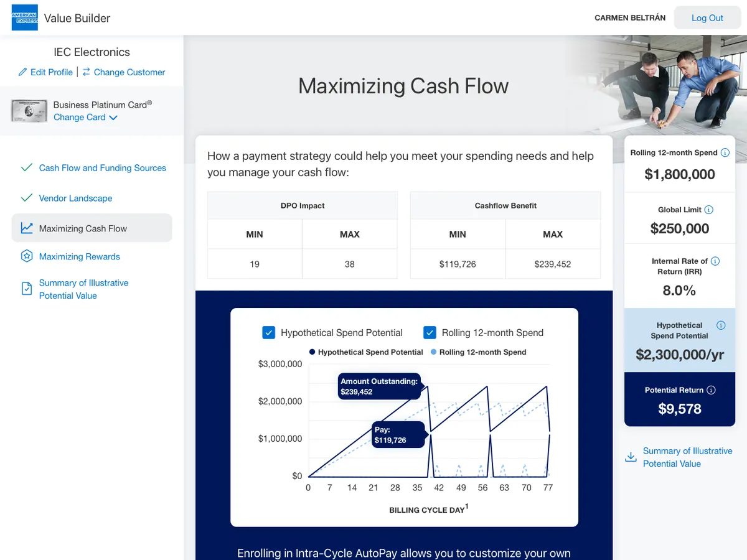Click the $250,000 global limit value
The width and height of the screenshot is (747, 560).
pyautogui.click(x=680, y=228)
